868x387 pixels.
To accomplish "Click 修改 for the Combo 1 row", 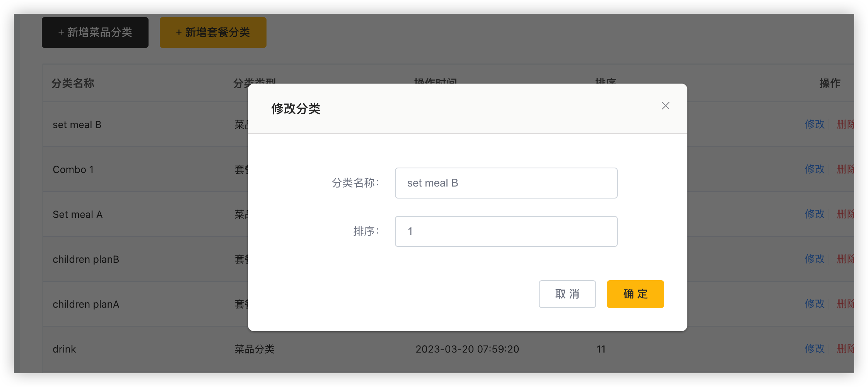I will tap(815, 169).
